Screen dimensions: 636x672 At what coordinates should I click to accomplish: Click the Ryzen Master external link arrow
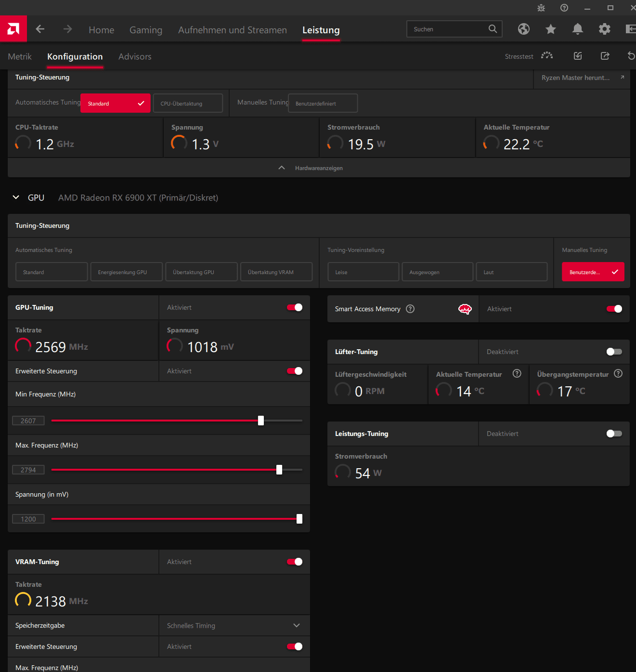tap(622, 77)
